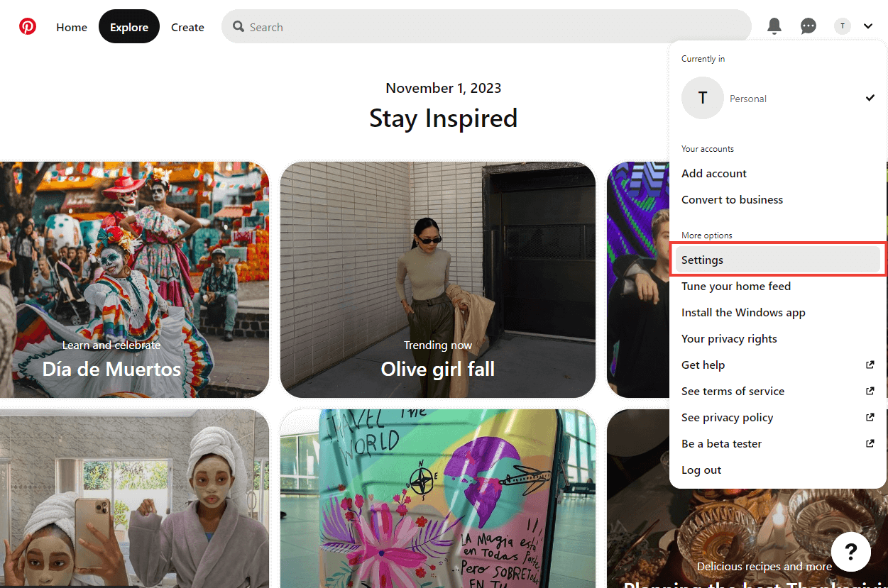Log out of the account
The height and width of the screenshot is (588, 888).
[701, 470]
